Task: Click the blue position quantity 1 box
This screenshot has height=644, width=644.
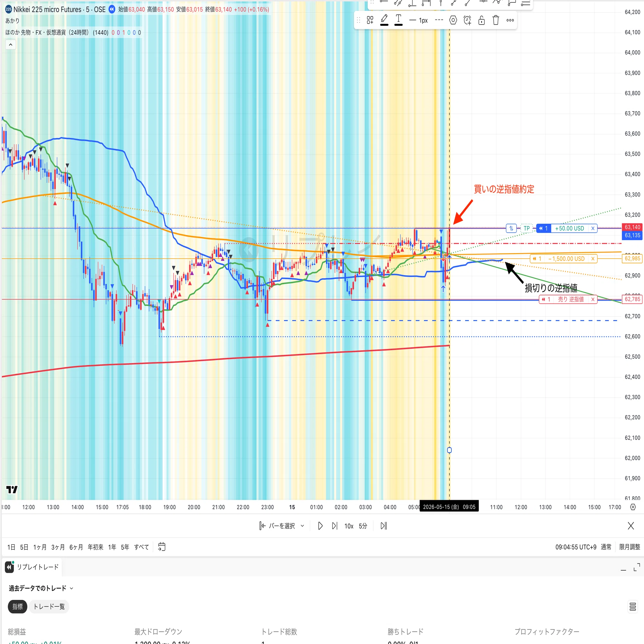Action: (x=544, y=228)
